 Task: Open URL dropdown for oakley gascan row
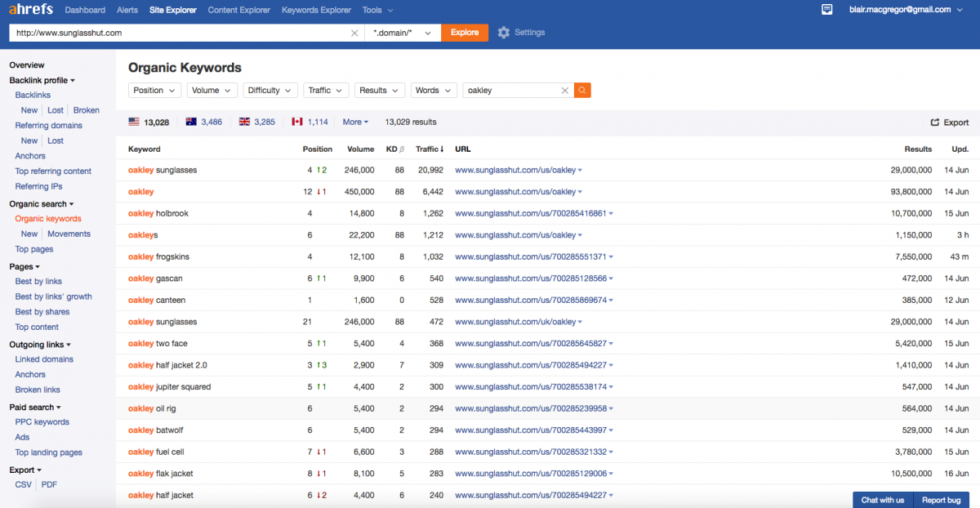click(x=611, y=279)
